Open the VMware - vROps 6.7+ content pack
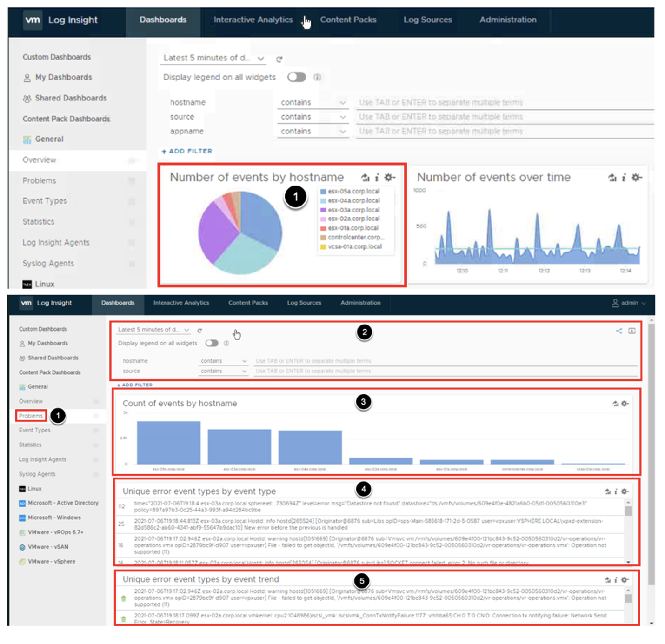The width and height of the screenshot is (665, 644). [51, 532]
